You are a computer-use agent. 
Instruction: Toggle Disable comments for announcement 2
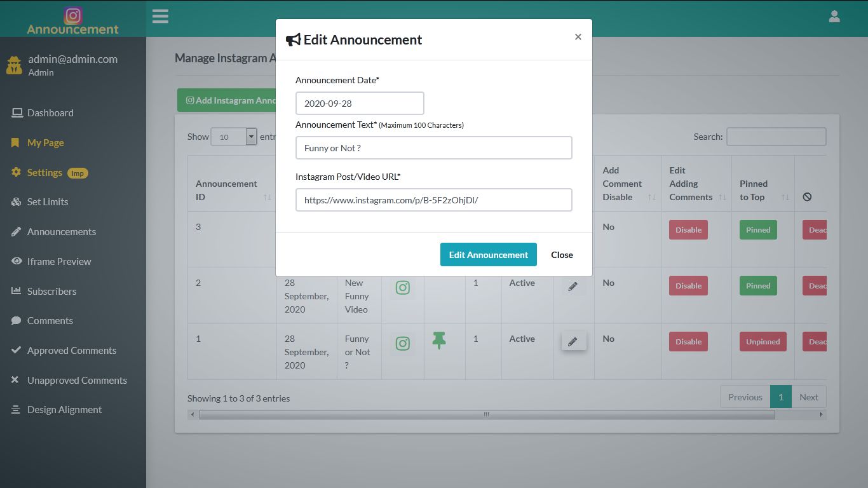[x=688, y=285]
